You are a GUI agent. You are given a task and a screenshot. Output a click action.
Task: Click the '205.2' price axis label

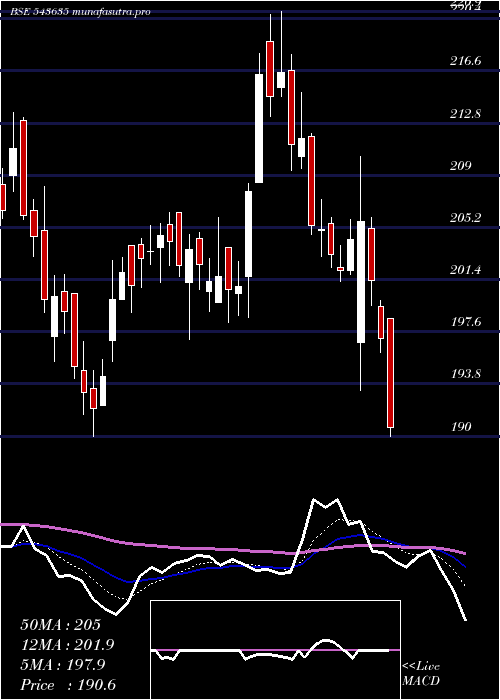[x=466, y=217]
